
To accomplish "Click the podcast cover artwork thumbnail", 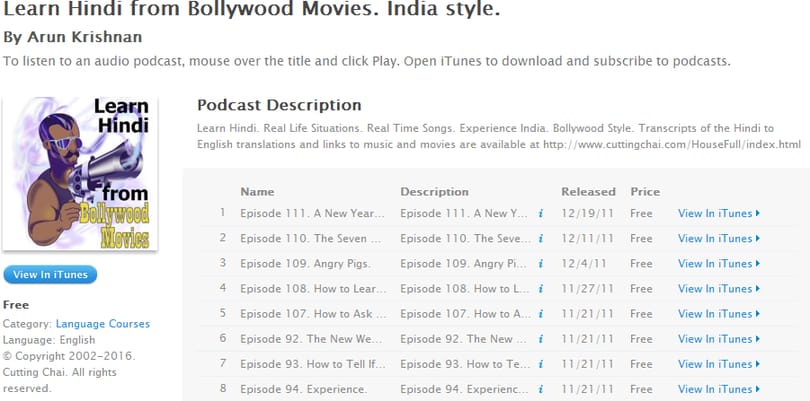I will (x=80, y=173).
